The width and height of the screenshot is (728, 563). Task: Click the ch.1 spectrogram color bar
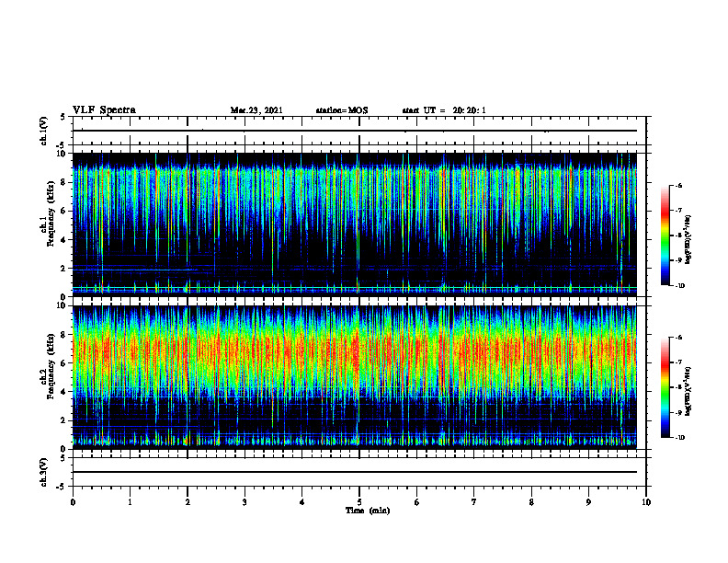[x=665, y=236]
